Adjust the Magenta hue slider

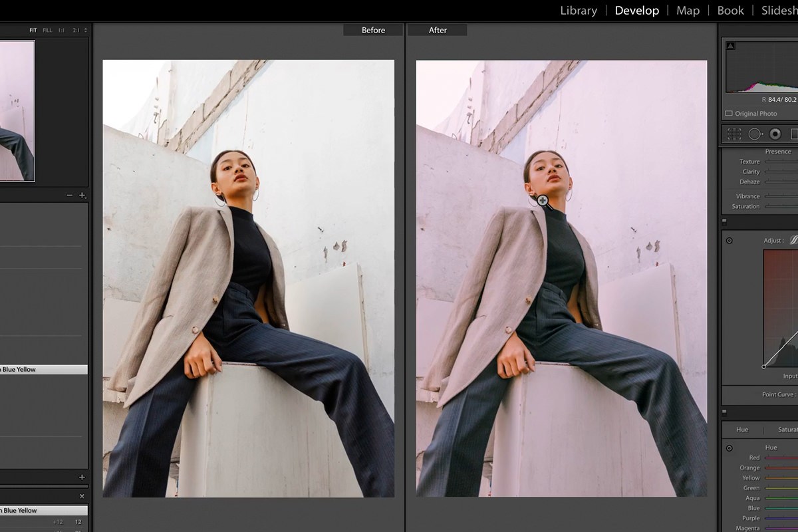tap(781, 528)
